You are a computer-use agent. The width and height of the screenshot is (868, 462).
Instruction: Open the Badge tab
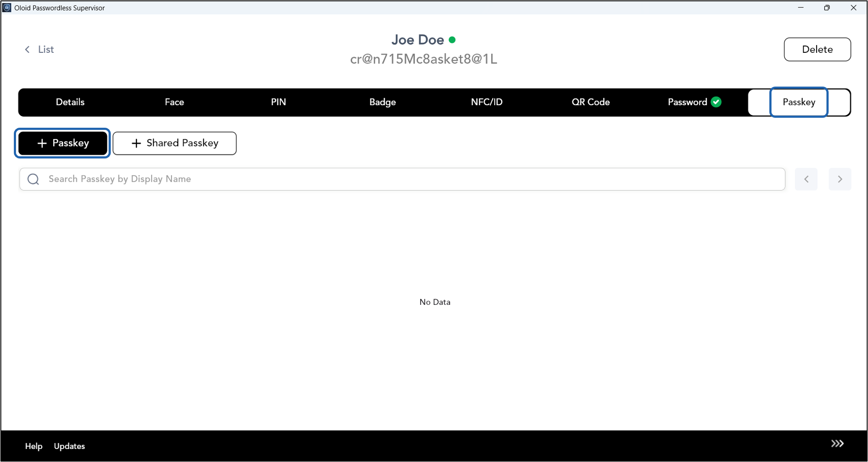tap(383, 102)
